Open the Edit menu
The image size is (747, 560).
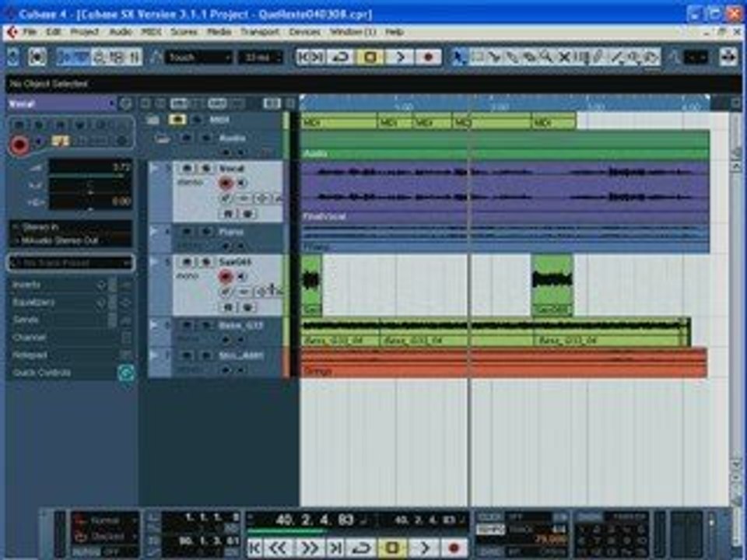[x=54, y=32]
